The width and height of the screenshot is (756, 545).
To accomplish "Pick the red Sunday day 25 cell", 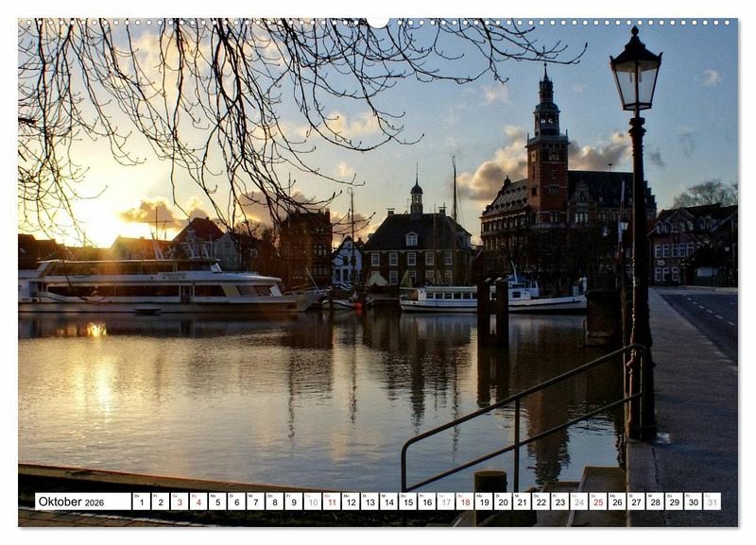I will (598, 502).
